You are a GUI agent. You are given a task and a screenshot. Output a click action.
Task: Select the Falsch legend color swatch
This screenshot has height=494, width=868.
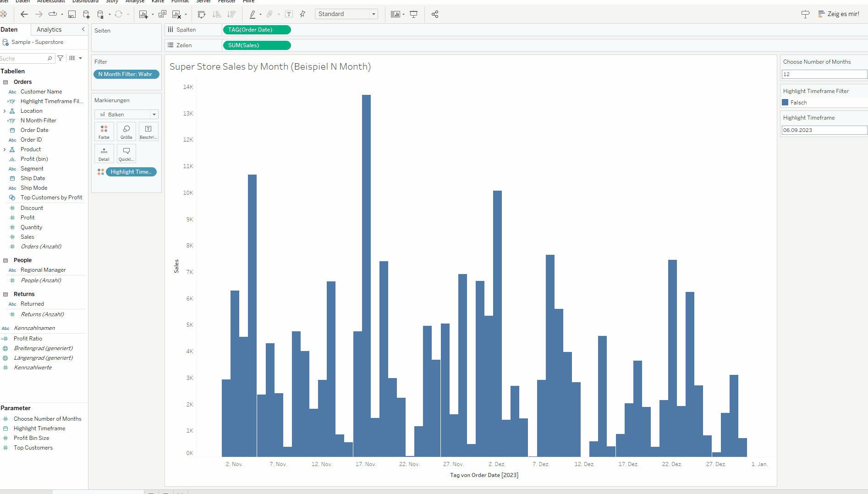coord(785,102)
